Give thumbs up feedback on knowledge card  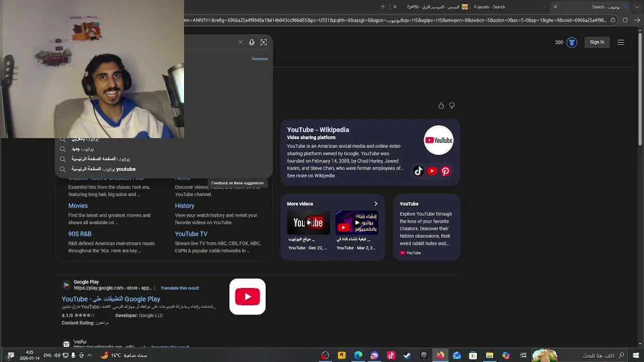click(441, 106)
